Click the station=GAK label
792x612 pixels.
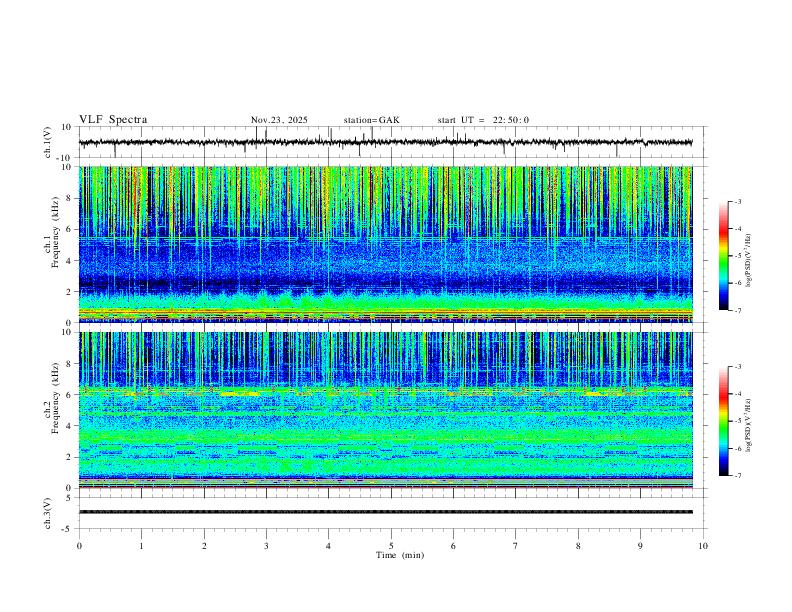[371, 120]
